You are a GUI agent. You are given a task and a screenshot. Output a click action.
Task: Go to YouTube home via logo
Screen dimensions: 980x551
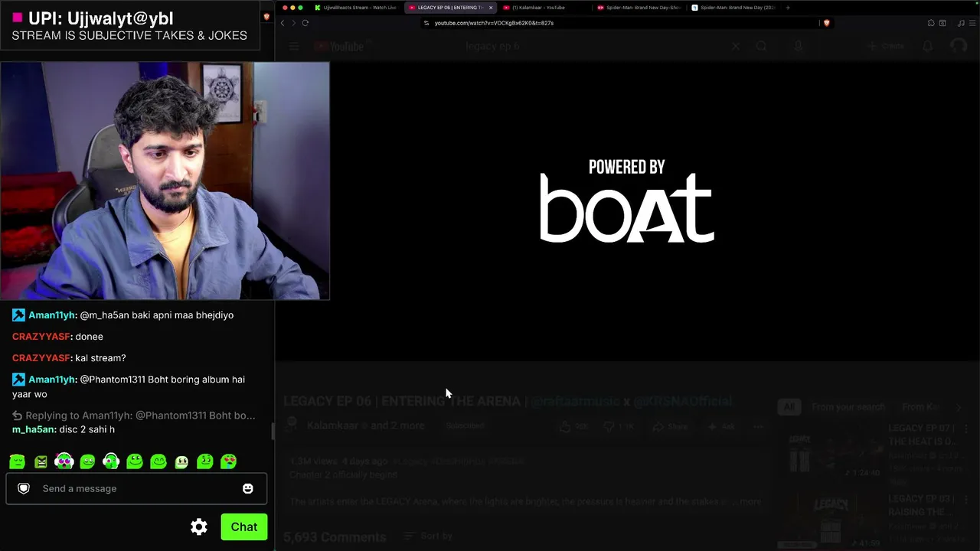338,47
